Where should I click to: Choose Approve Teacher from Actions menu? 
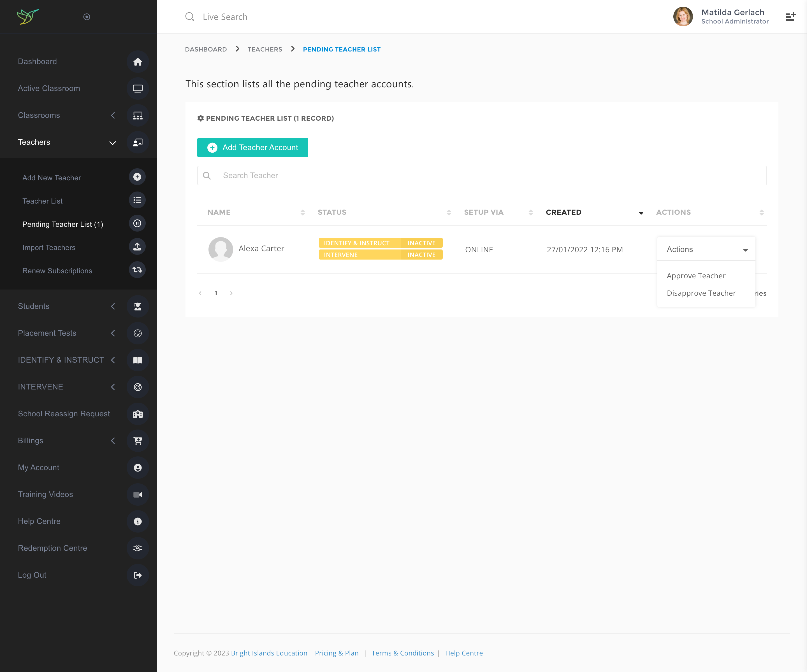696,276
